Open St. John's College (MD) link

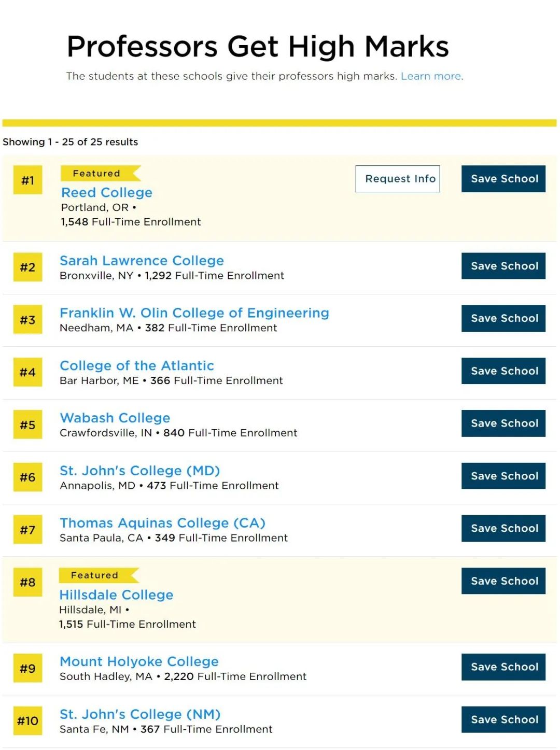pyautogui.click(x=140, y=471)
